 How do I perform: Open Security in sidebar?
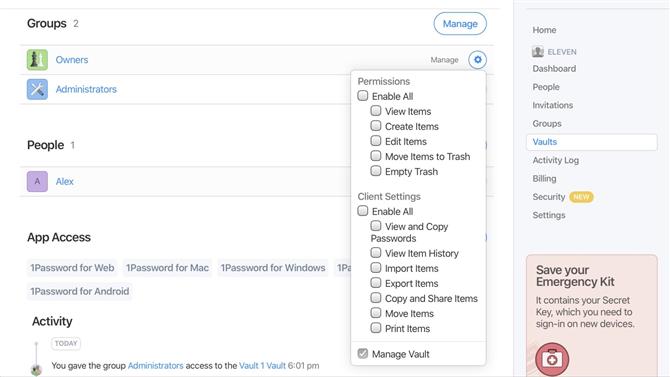(x=549, y=197)
